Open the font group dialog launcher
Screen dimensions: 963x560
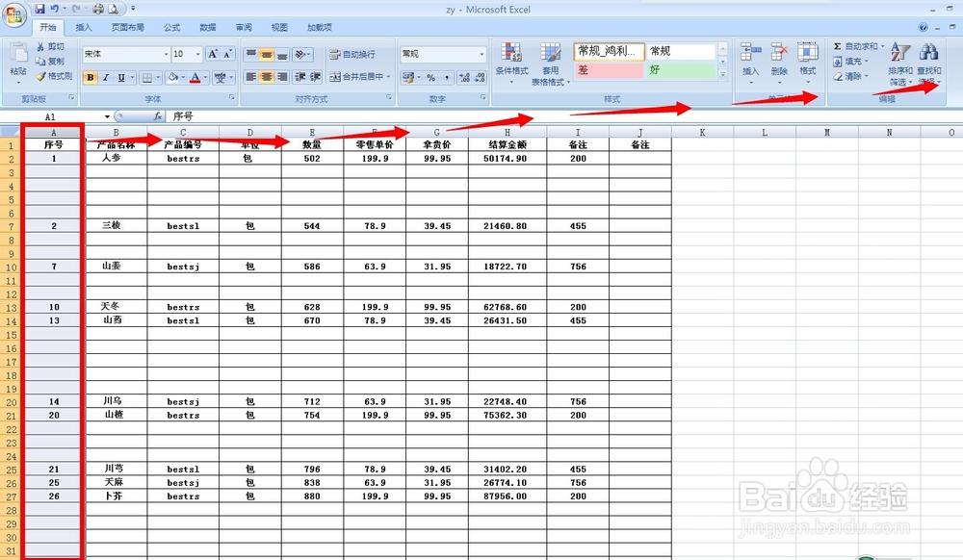tap(232, 97)
